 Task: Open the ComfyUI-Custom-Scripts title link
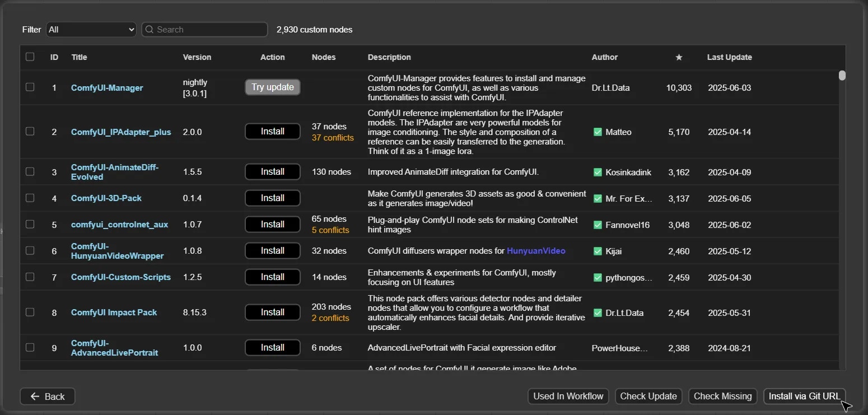point(121,277)
